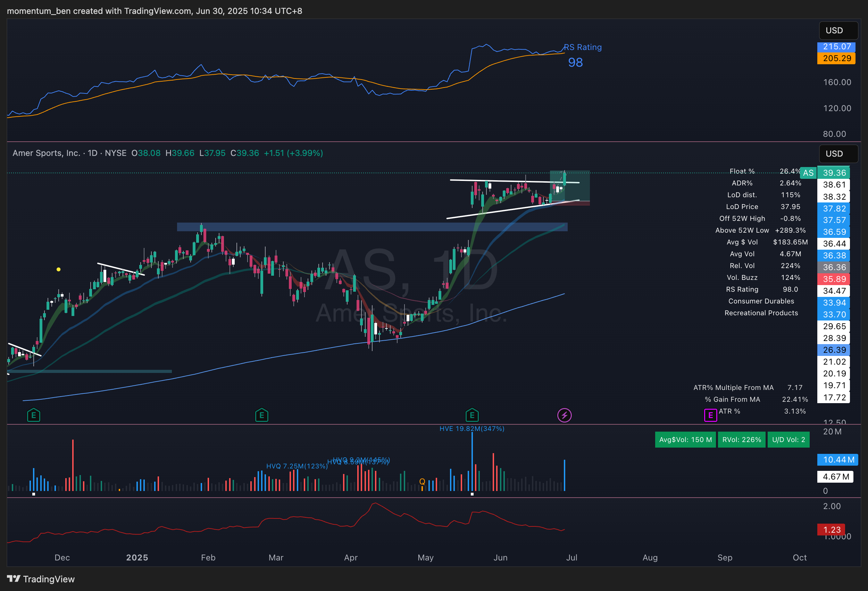Click the blue 10.44 M volume label
The height and width of the screenshot is (591, 868).
coord(838,459)
